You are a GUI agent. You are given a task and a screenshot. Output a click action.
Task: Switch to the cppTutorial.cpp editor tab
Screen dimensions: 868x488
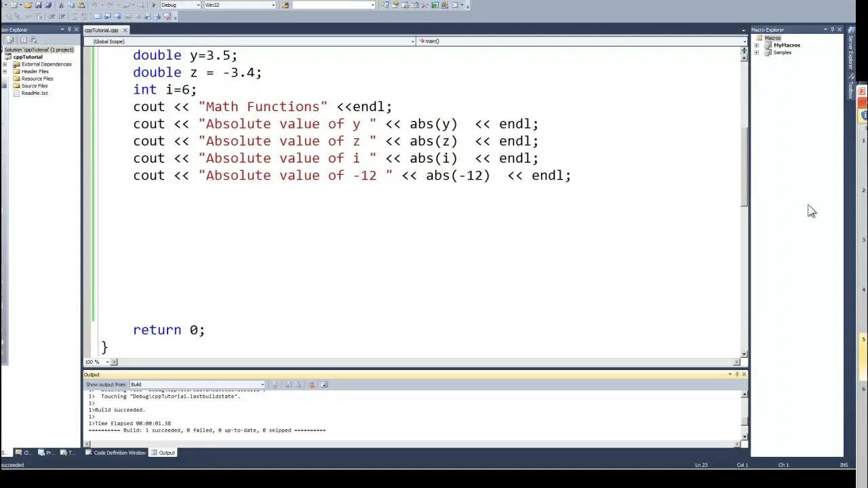point(101,30)
